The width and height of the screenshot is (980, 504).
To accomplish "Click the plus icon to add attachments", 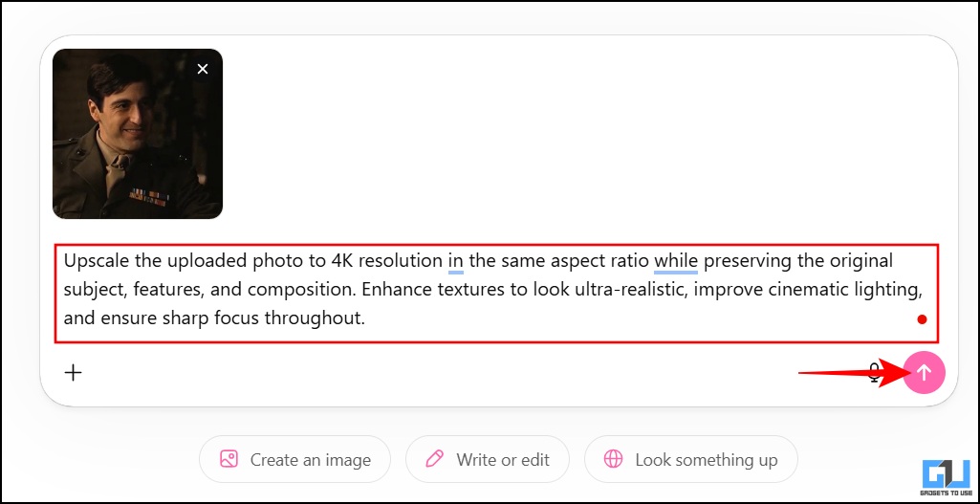I will click(x=74, y=372).
